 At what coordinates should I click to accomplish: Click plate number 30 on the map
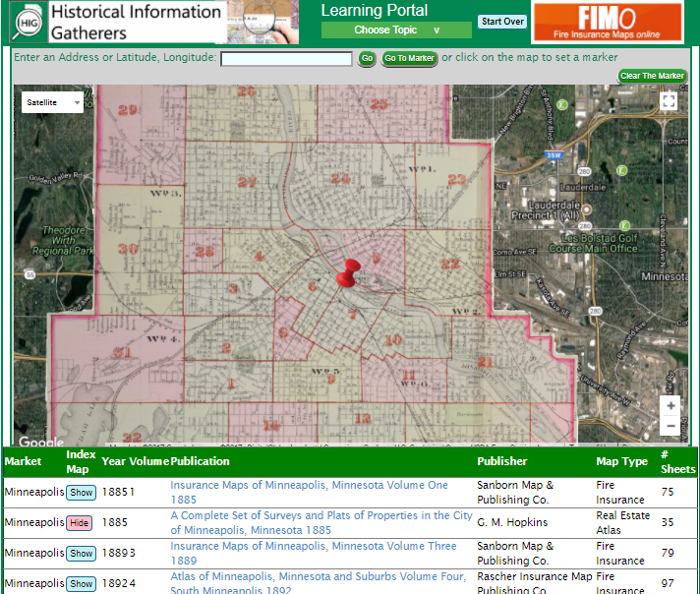pyautogui.click(x=128, y=249)
